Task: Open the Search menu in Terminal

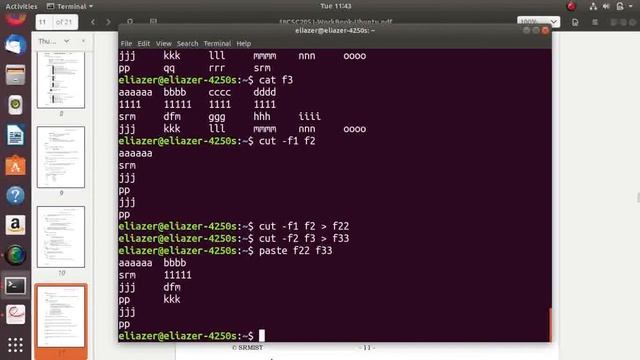Action: pos(187,44)
